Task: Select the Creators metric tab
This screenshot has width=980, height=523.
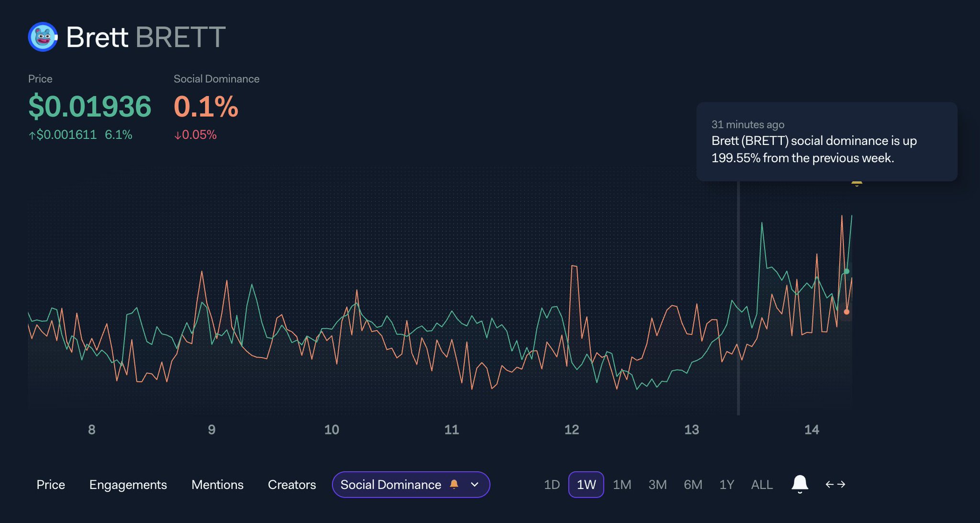Action: [x=292, y=485]
